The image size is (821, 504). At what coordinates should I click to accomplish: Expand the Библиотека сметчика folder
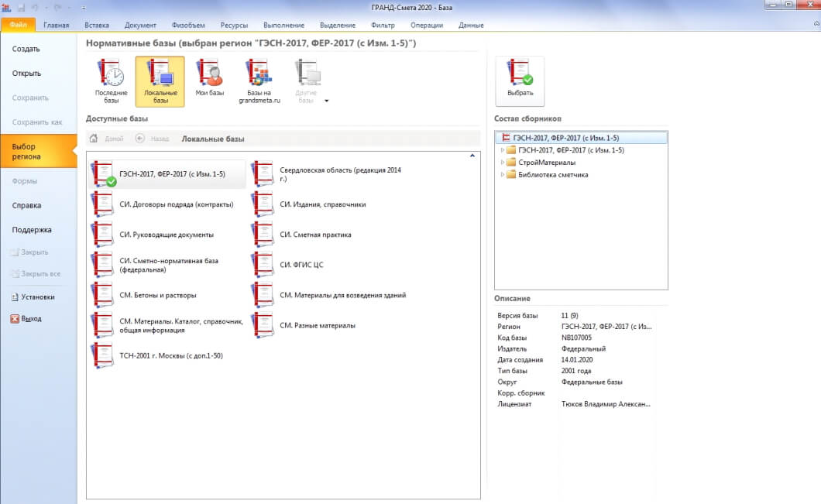pos(502,175)
